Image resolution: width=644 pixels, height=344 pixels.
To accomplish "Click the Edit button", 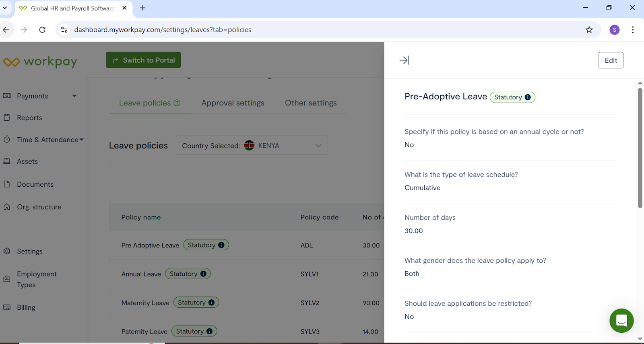I will [610, 60].
